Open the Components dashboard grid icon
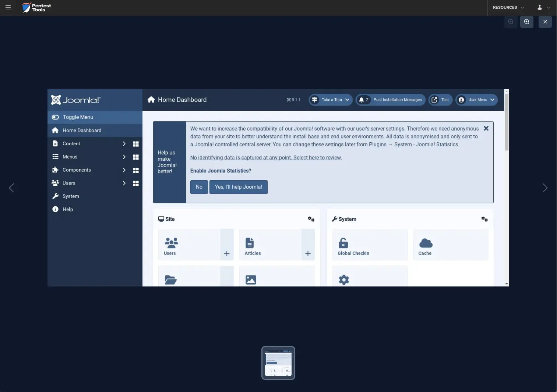 click(x=136, y=170)
